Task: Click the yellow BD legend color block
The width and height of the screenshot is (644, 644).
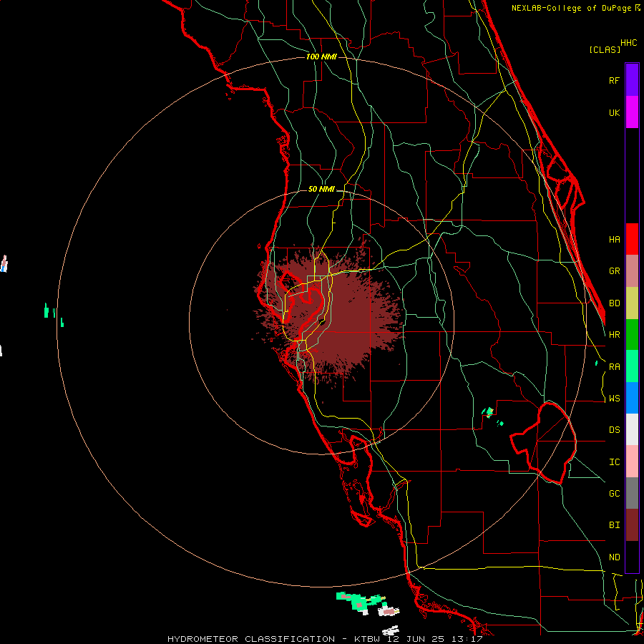Action: point(632,303)
